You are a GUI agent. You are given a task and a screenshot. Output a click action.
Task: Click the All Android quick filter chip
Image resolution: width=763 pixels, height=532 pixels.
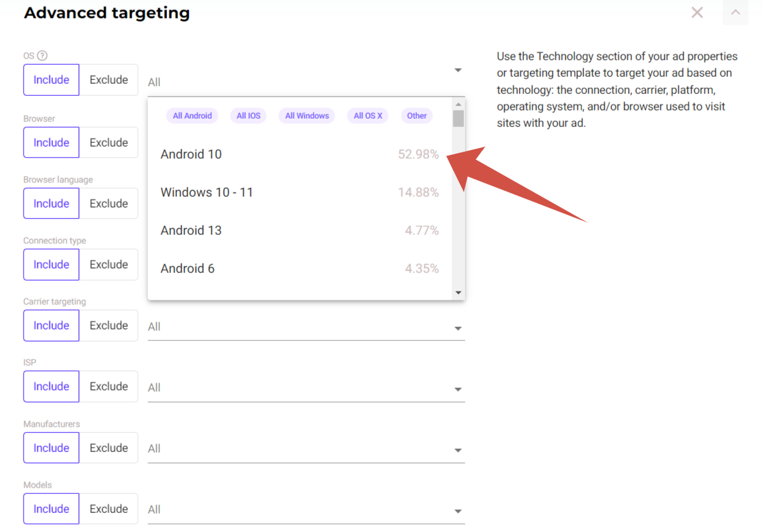tap(192, 116)
